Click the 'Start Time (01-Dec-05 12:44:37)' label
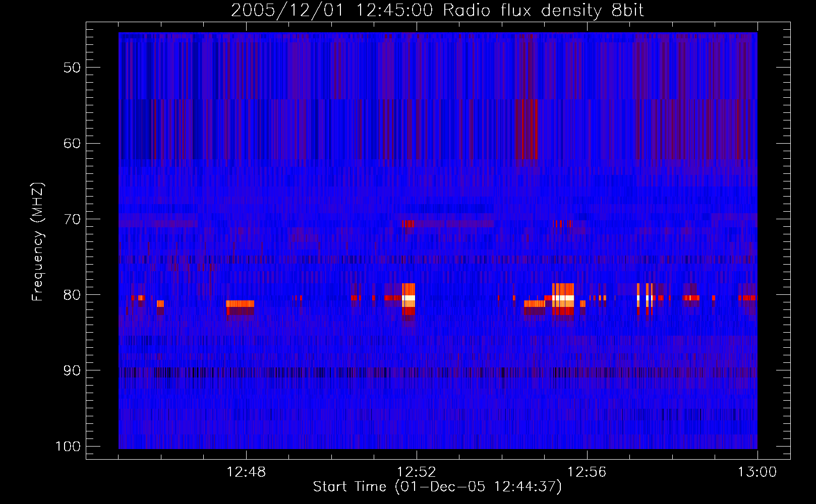The width and height of the screenshot is (816, 504). pos(437,487)
